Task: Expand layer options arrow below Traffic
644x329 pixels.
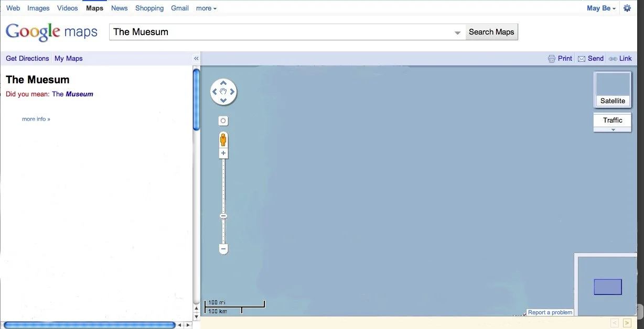Action: pyautogui.click(x=613, y=129)
